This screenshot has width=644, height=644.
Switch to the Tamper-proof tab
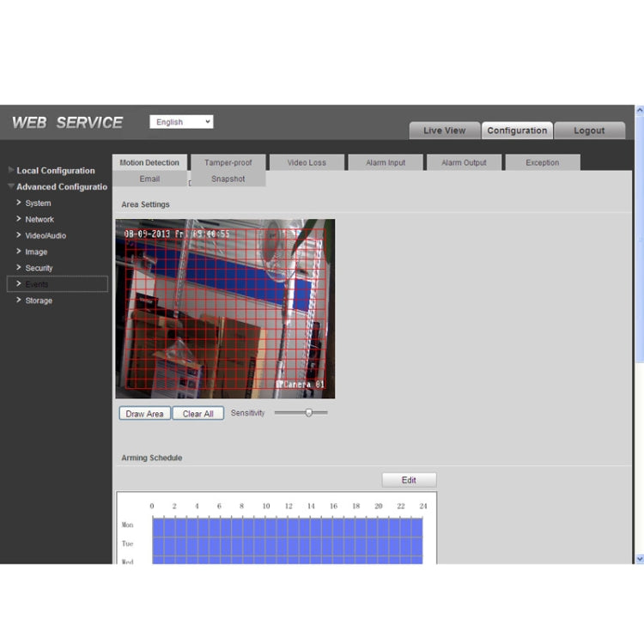(x=228, y=162)
